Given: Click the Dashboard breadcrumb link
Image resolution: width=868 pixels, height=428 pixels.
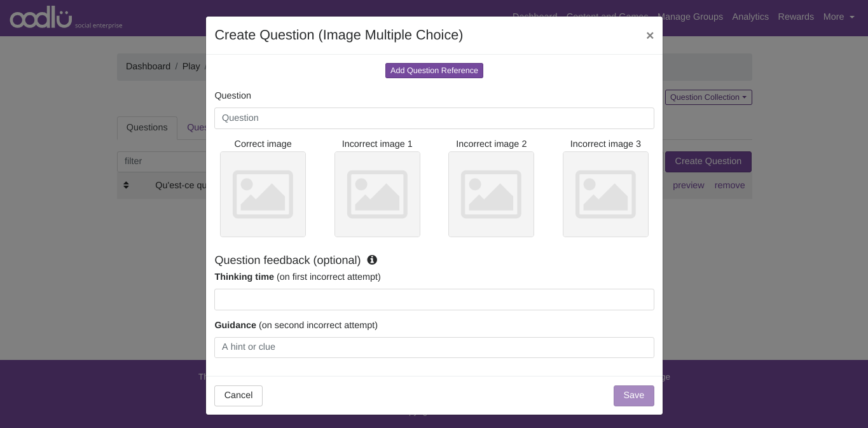Looking at the screenshot, I should pos(148,67).
